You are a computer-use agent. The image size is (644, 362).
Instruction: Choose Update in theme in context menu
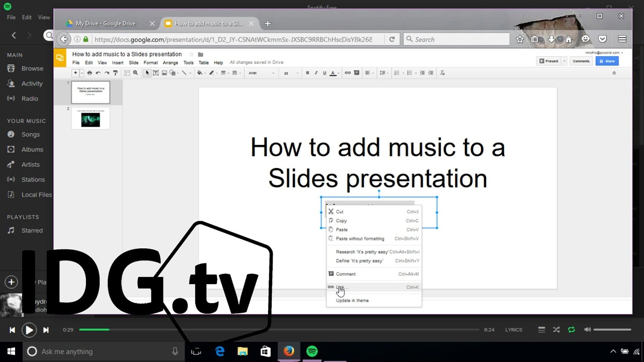[x=374, y=300]
